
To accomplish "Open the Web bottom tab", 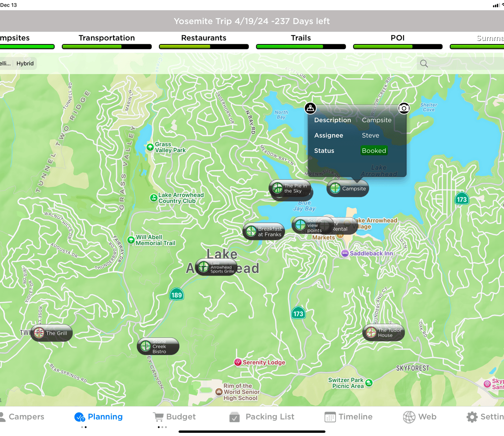I will 420,417.
